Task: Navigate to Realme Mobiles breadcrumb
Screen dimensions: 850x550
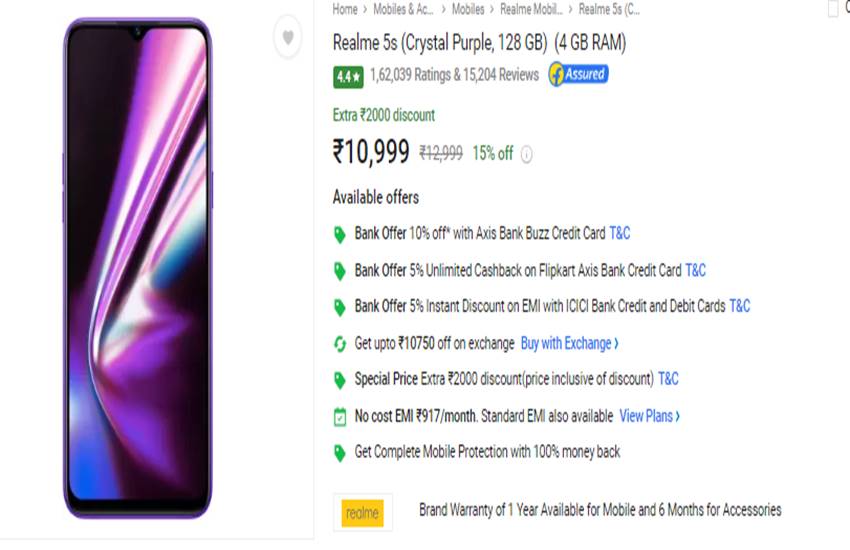Action: click(531, 9)
